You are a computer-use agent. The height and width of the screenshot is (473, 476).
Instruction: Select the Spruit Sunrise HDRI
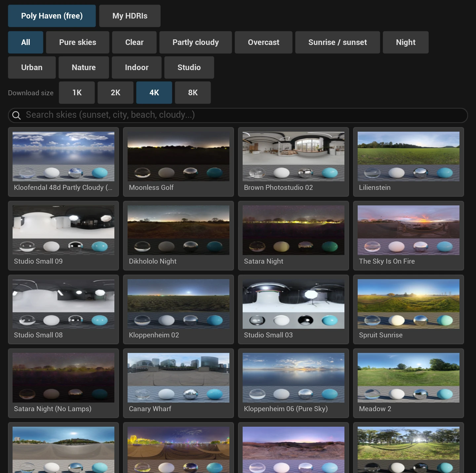click(409, 310)
